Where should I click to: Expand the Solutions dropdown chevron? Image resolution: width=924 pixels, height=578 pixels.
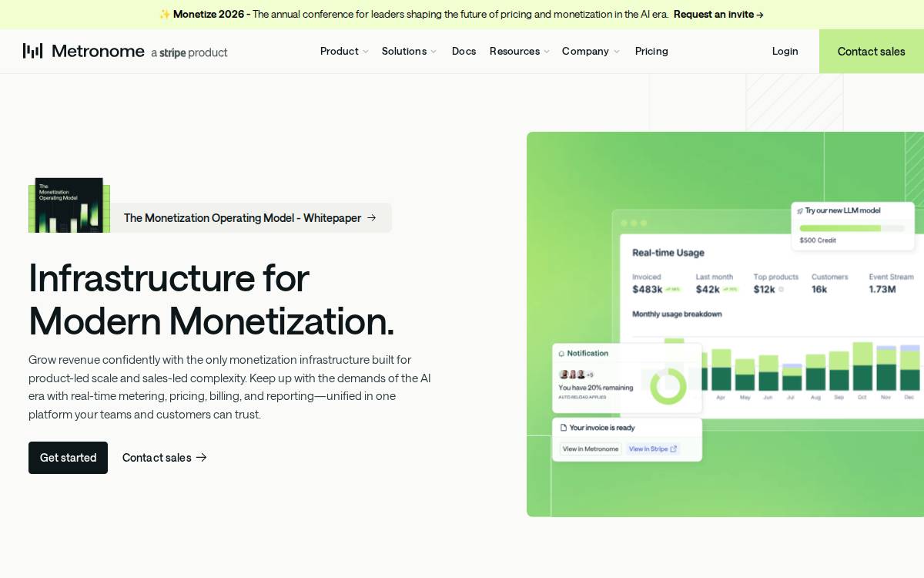point(434,52)
